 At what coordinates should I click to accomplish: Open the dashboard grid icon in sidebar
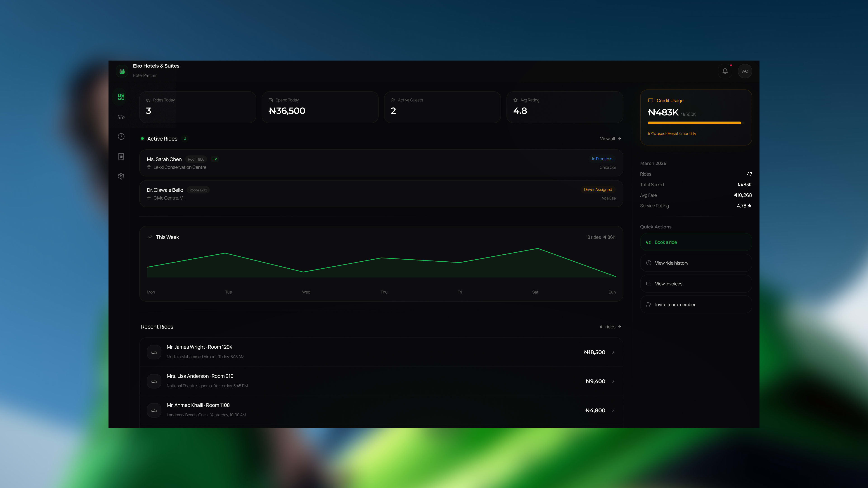click(x=121, y=97)
